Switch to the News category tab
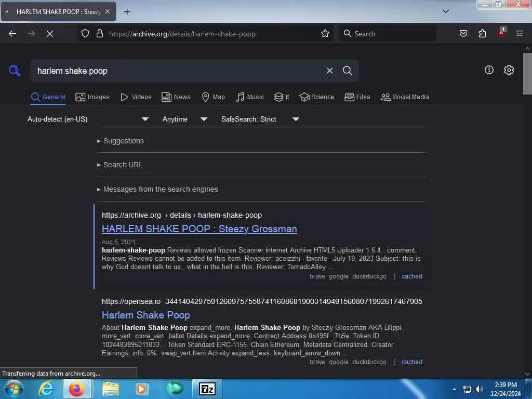This screenshot has width=532, height=399. tap(176, 97)
